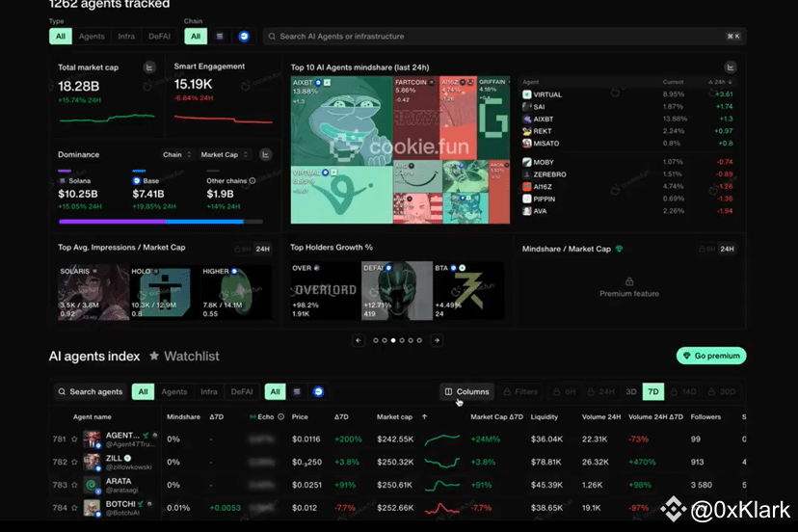798x532 pixels.
Task: Click the Go premium button
Action: tap(711, 356)
